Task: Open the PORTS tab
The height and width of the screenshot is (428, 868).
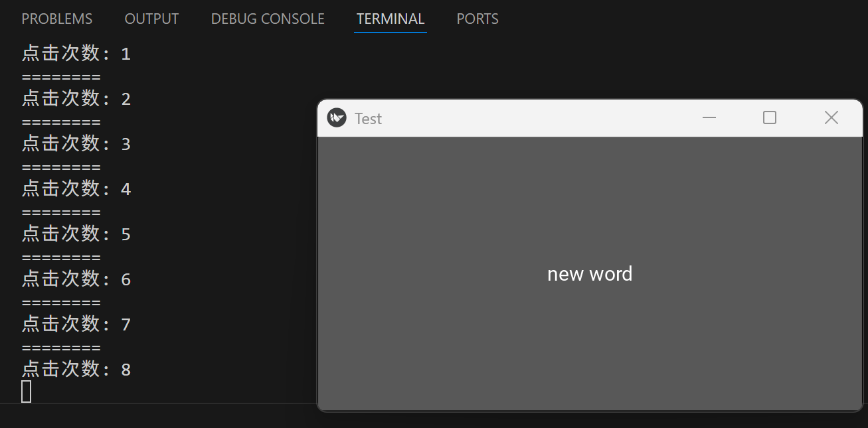Action: pyautogui.click(x=477, y=19)
